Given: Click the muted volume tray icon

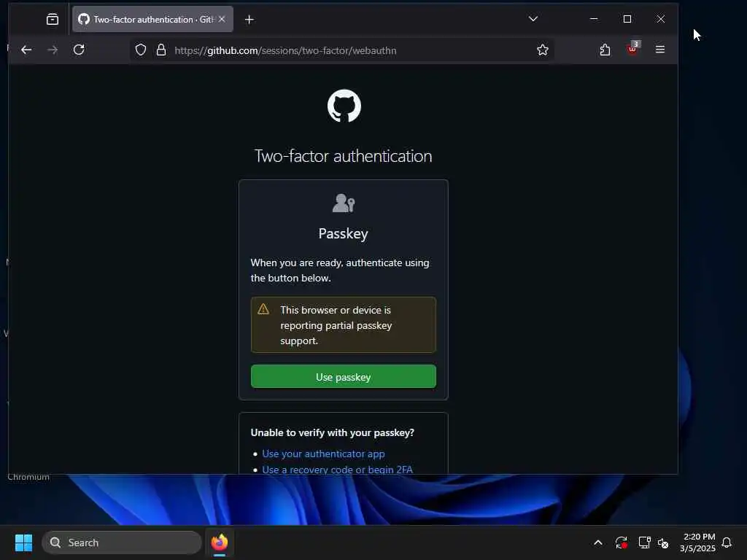Looking at the screenshot, I should click(663, 542).
